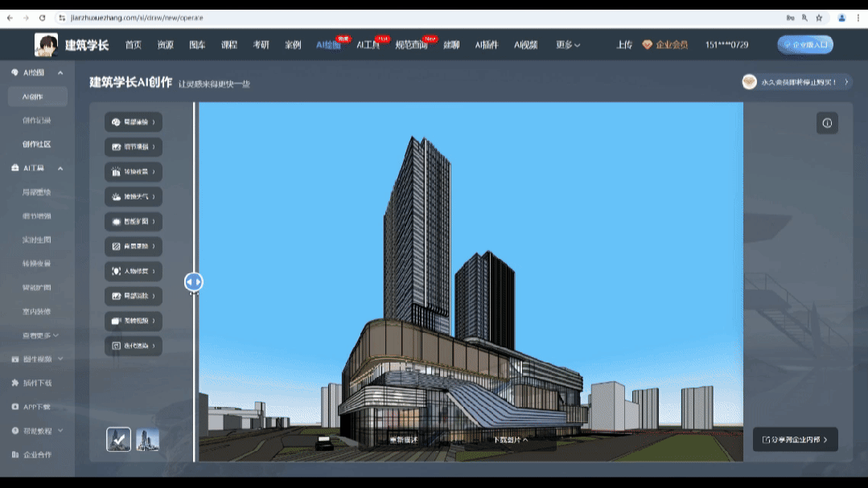Select the first checked thumbnail image
The width and height of the screenshot is (868, 488).
click(118, 439)
